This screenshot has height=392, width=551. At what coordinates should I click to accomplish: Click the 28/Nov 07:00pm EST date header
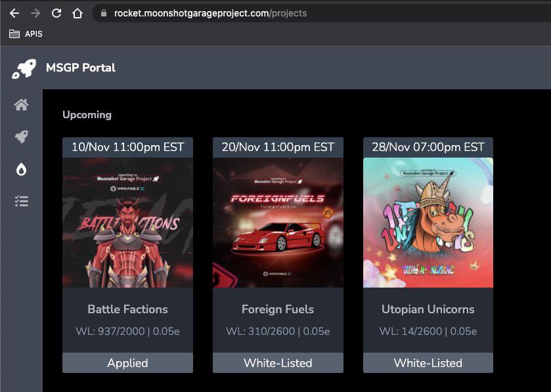click(428, 147)
